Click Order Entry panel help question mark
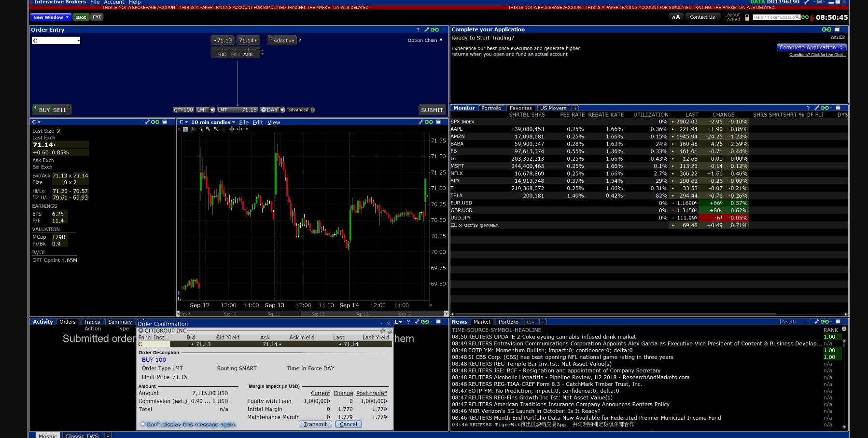This screenshot has width=868, height=438. coord(418,30)
